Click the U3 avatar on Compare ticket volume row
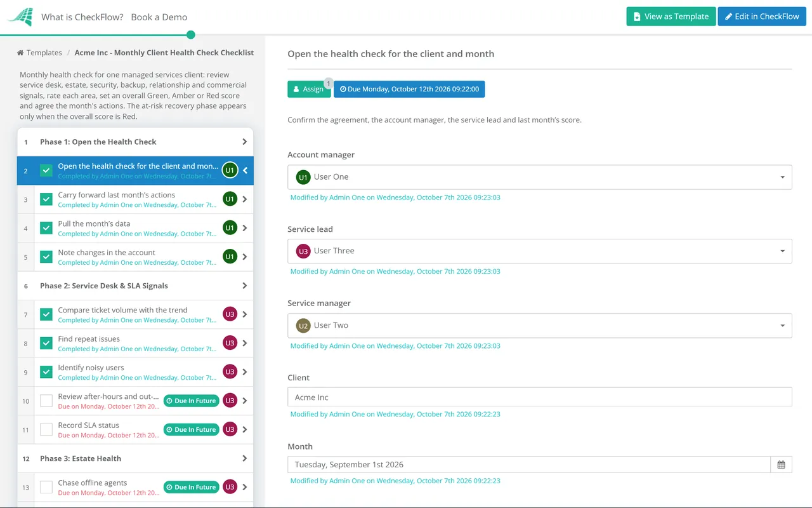The width and height of the screenshot is (812, 508). click(230, 314)
